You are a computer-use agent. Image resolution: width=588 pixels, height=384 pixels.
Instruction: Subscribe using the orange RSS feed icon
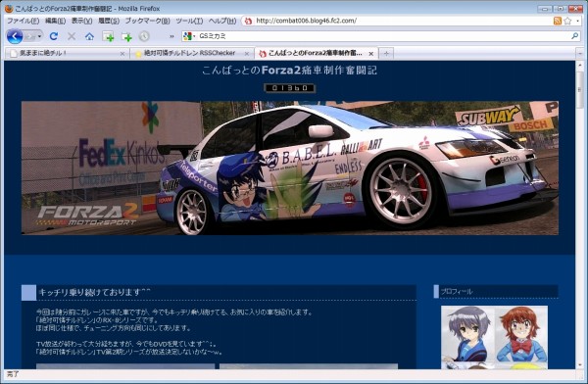click(x=558, y=21)
